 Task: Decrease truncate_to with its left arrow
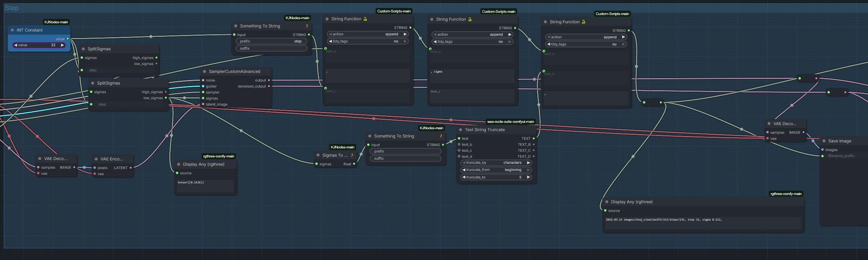(464, 177)
